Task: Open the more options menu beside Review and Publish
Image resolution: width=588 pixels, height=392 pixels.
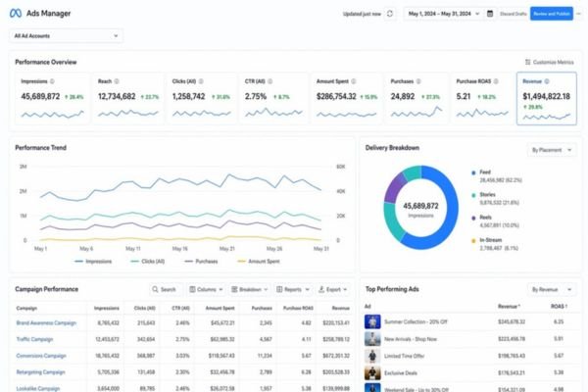Action: (x=579, y=14)
